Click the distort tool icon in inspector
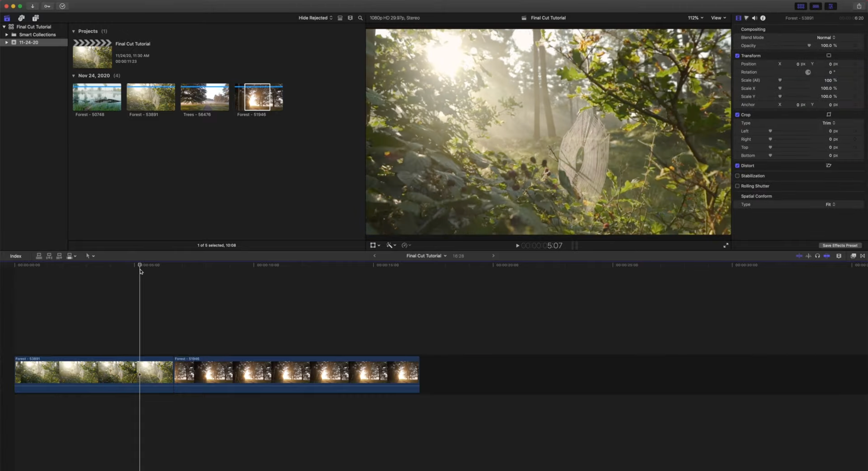The image size is (868, 471). (x=828, y=165)
